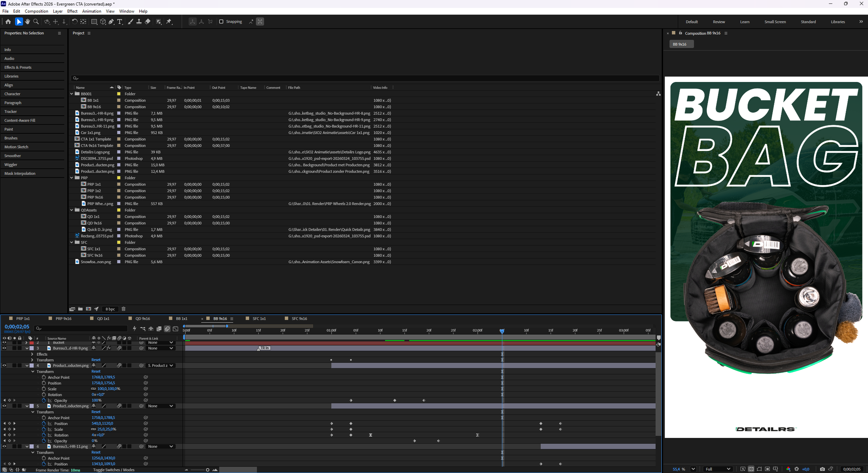Collapse the QDAssets folder in Project
The width and height of the screenshot is (868, 473).
coord(72,210)
